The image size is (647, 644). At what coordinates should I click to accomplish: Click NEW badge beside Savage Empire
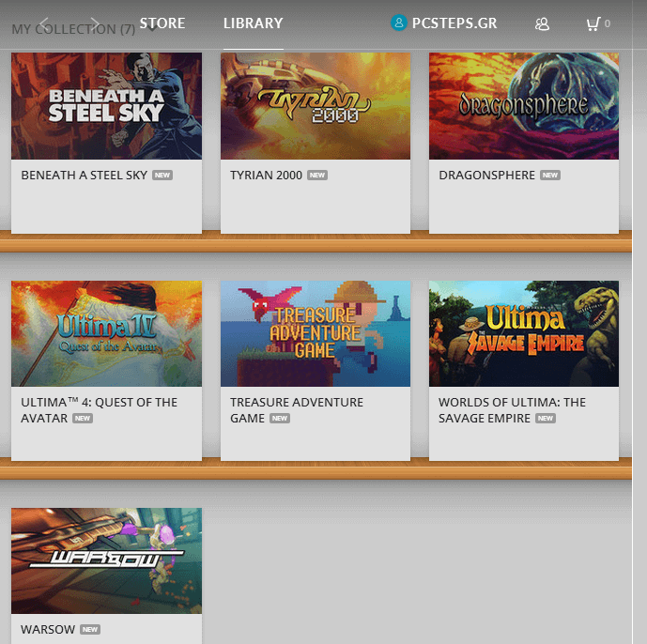(x=546, y=419)
